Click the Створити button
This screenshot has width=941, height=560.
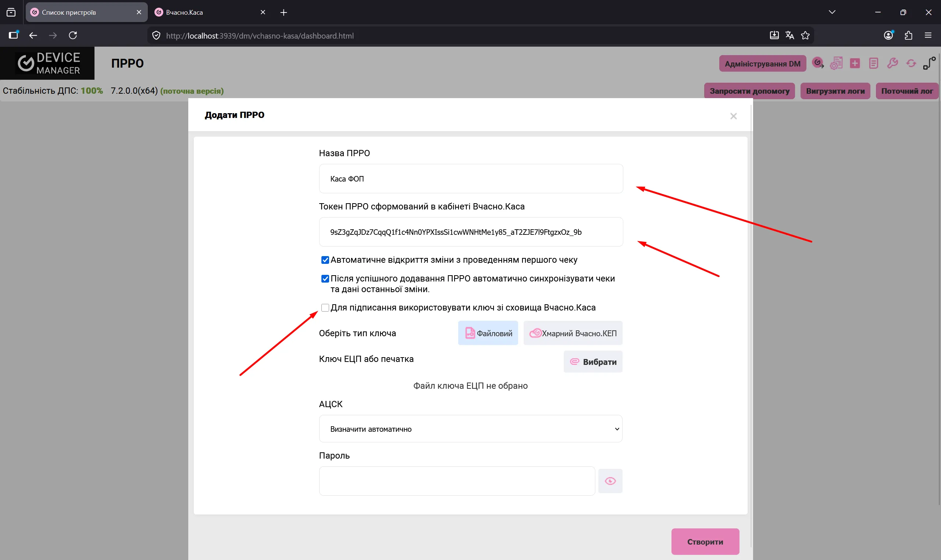705,542
